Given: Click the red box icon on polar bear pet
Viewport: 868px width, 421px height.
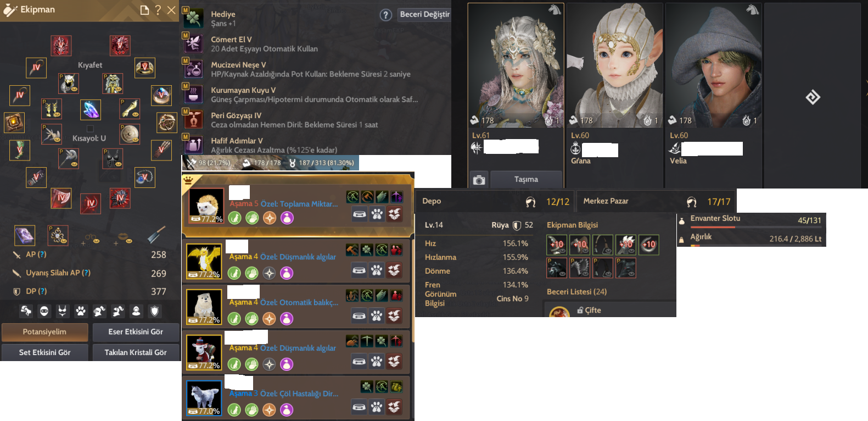Looking at the screenshot, I should [x=394, y=315].
